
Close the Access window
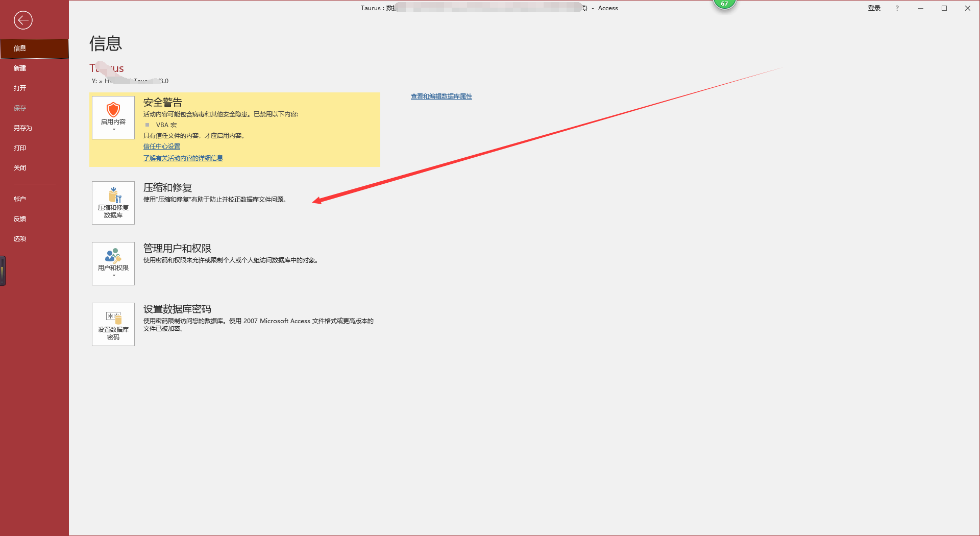tap(968, 8)
